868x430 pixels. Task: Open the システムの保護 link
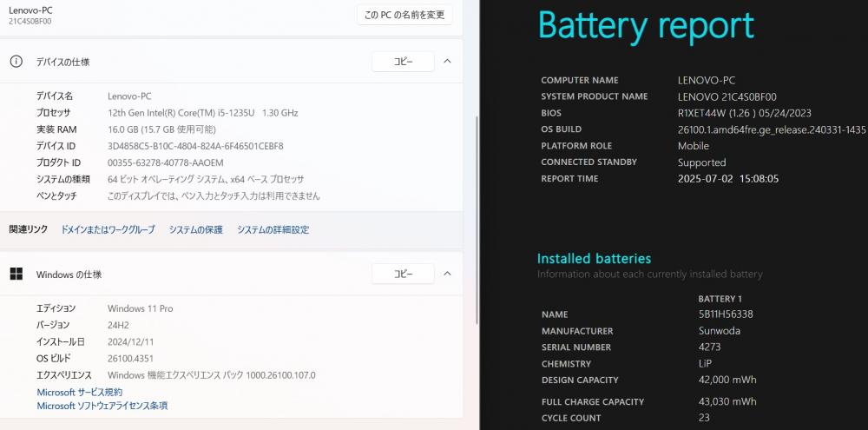point(196,229)
